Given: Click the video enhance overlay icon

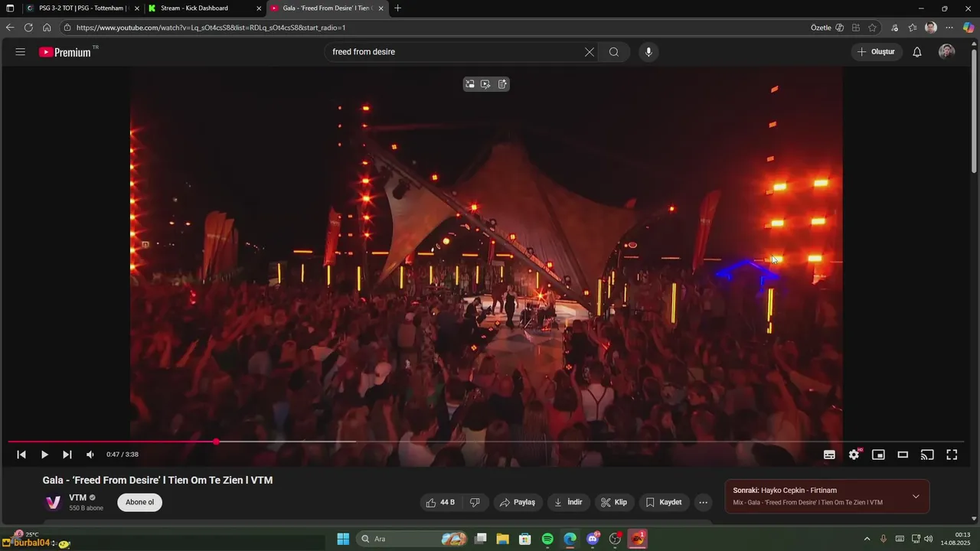Looking at the screenshot, I should click(486, 84).
